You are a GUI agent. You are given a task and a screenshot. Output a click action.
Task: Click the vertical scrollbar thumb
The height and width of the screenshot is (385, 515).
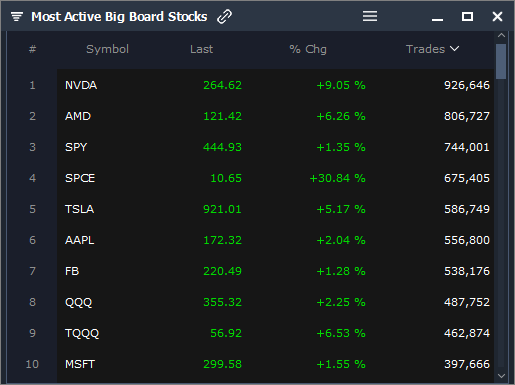[x=501, y=61]
